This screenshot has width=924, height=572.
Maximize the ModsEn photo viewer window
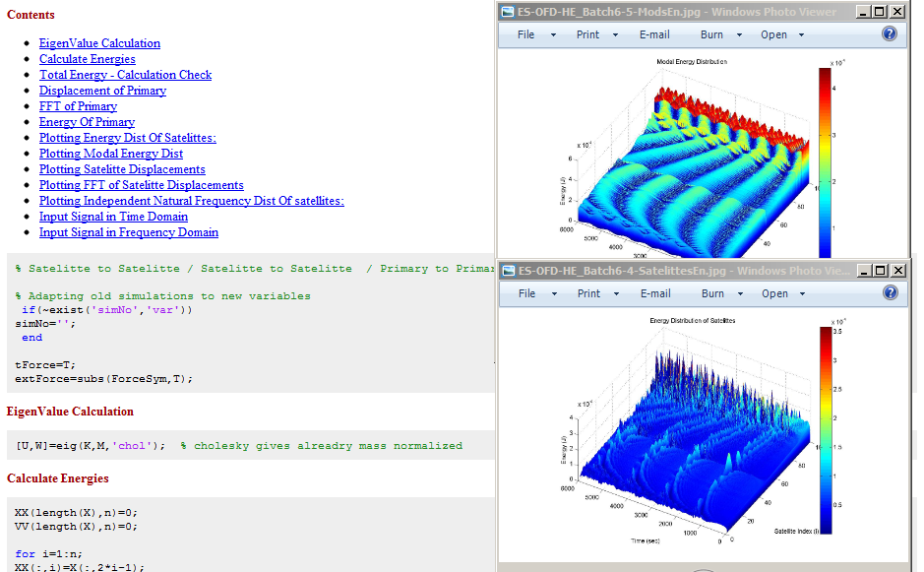[x=879, y=12]
